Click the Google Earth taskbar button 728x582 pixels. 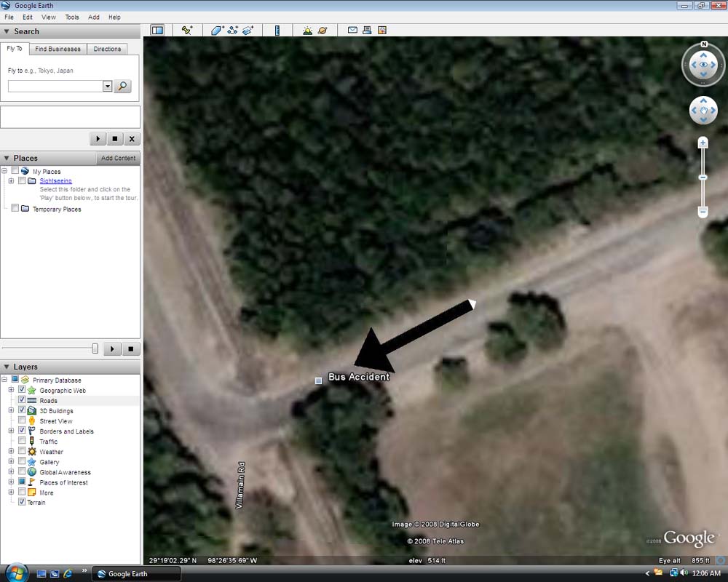tap(136, 574)
